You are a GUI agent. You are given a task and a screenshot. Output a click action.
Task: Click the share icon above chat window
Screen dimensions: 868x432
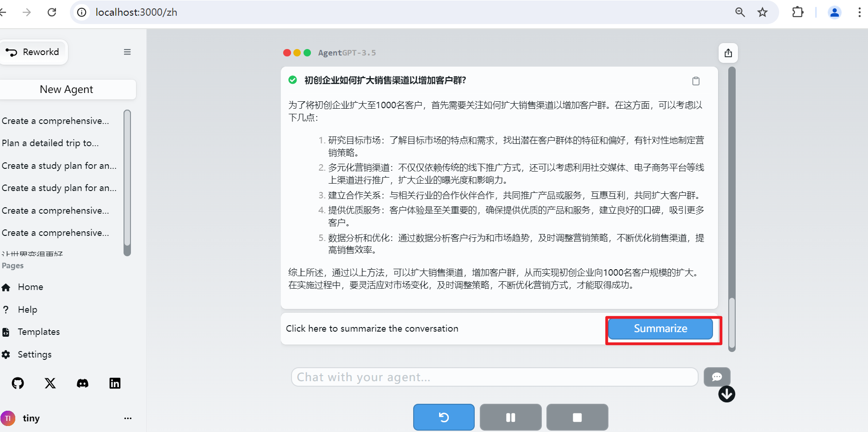728,53
